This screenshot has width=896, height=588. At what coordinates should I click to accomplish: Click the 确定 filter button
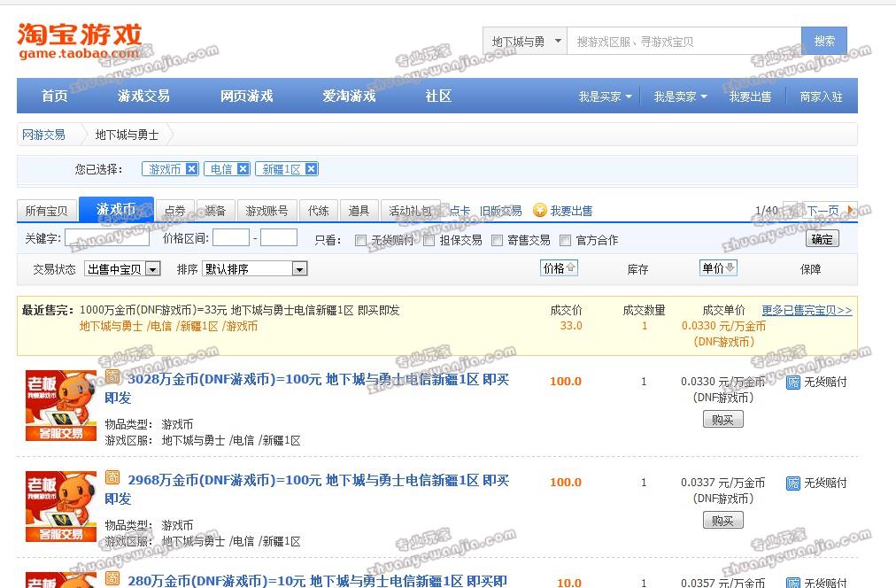pyautogui.click(x=823, y=239)
